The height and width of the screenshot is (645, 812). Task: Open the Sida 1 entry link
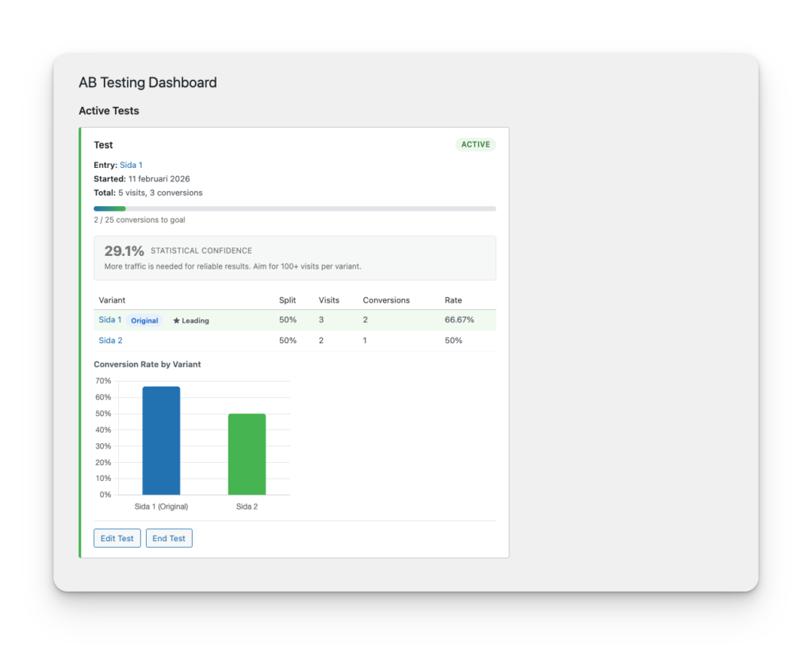(x=131, y=165)
